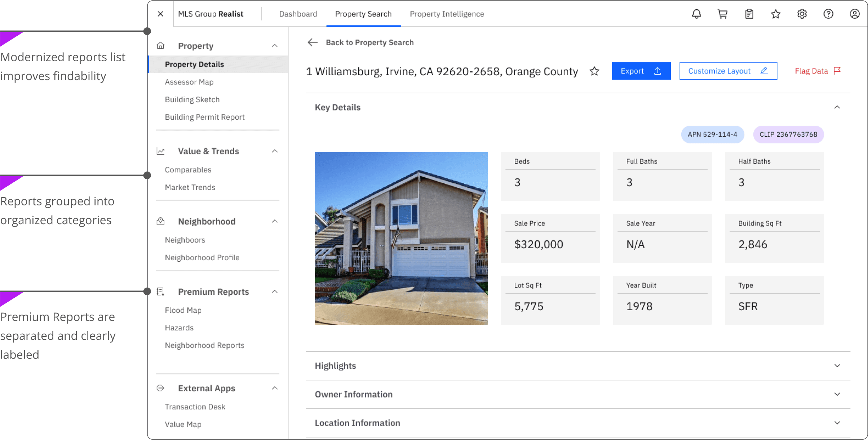Click the blue Export button

point(641,71)
